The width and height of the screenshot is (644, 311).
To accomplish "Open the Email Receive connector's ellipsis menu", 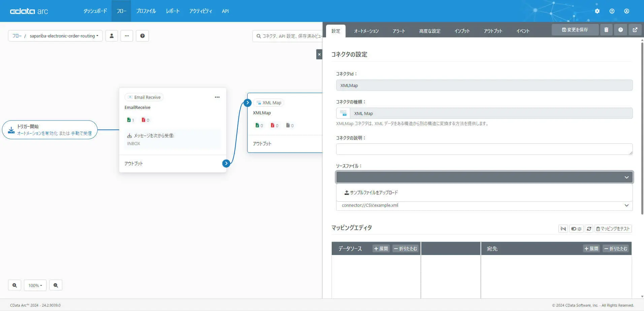I will pos(217,97).
